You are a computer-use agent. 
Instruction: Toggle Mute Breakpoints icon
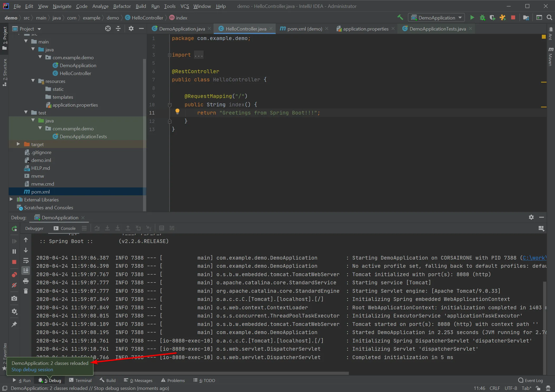tap(14, 285)
